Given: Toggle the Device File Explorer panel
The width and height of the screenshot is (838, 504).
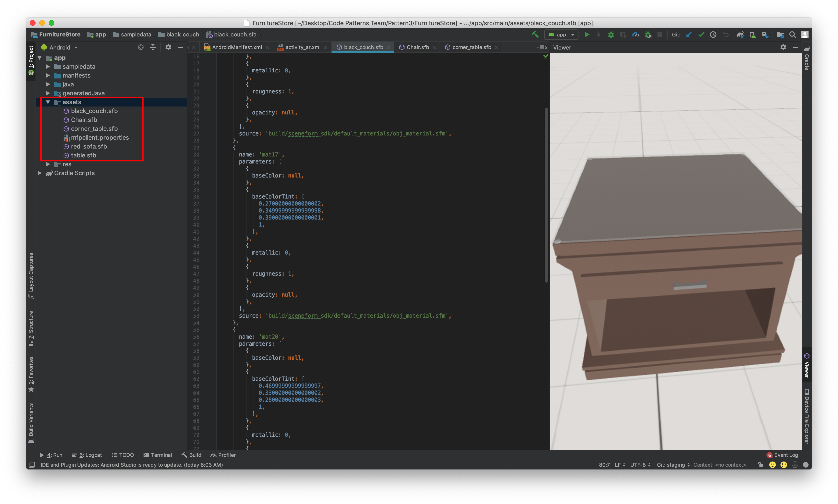Looking at the screenshot, I should [807, 416].
